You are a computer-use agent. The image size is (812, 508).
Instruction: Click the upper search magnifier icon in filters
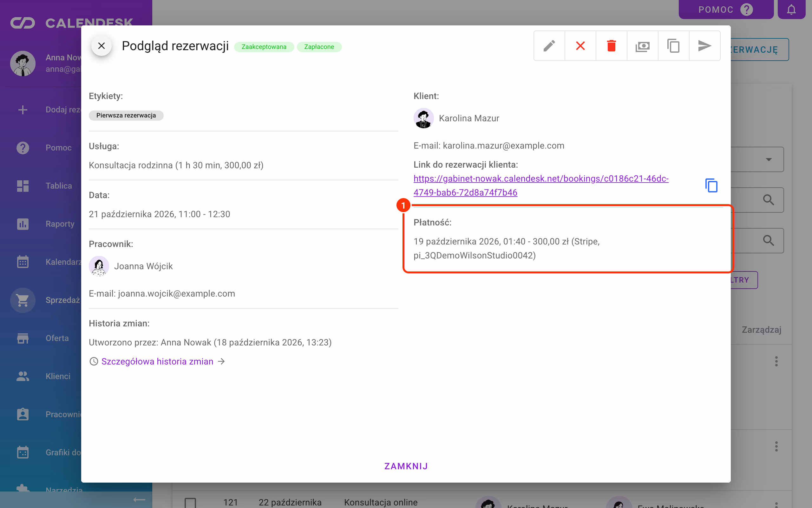[769, 200]
